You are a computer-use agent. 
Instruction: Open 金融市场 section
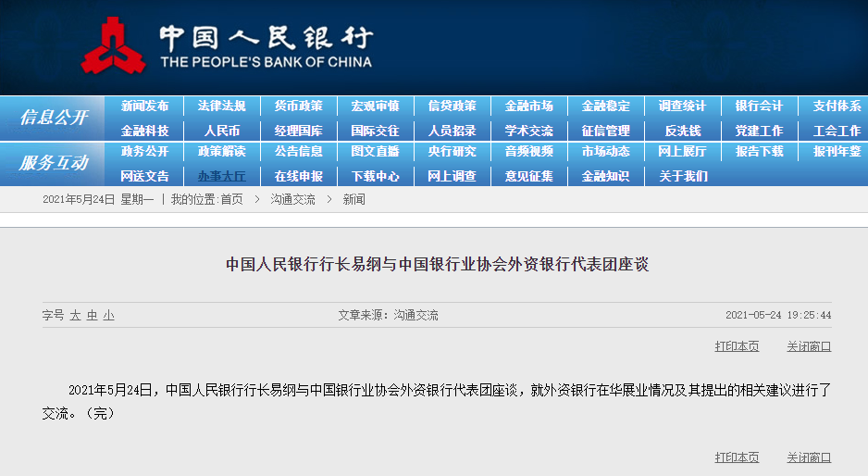pyautogui.click(x=529, y=106)
